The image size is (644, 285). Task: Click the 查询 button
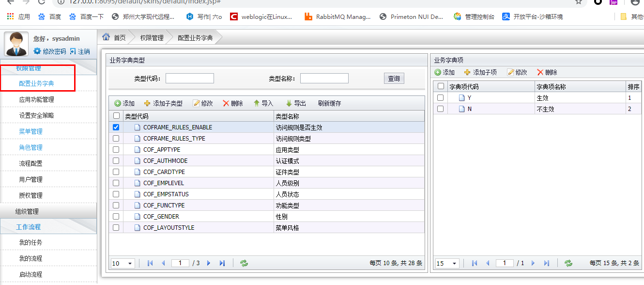coord(394,78)
